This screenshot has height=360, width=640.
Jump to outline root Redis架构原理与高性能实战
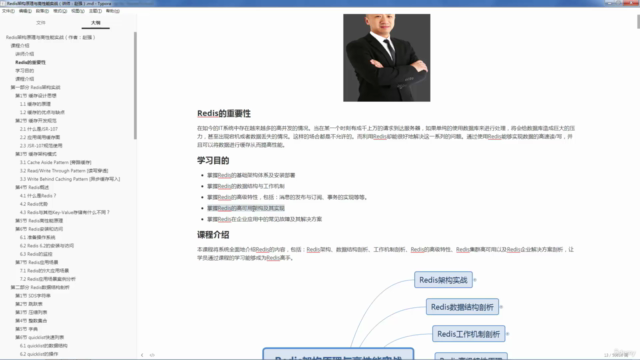coord(51,37)
